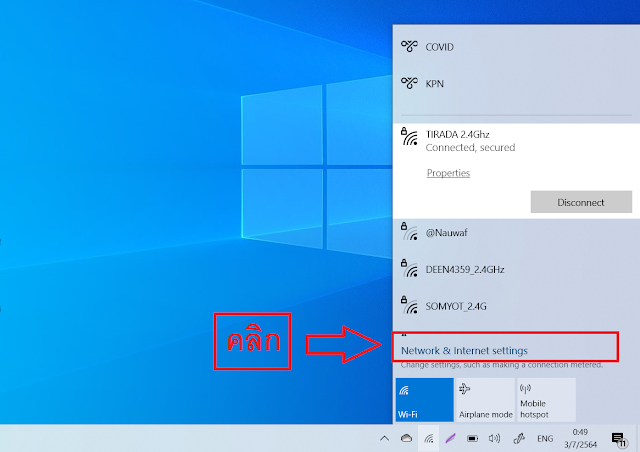Open the clock showing 0:49 3/7/2564
Viewport: 640px width, 452px height.
pos(580,439)
